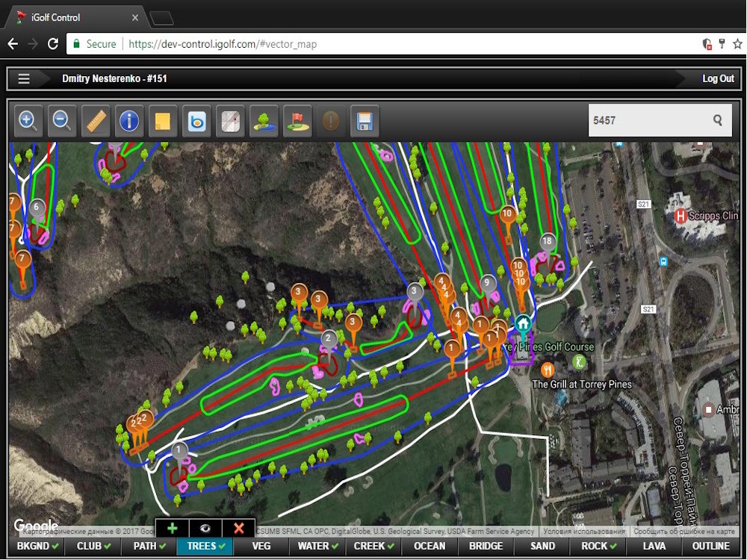747x560 pixels.
Task: Click the zoom in magnifier tool
Action: click(28, 121)
